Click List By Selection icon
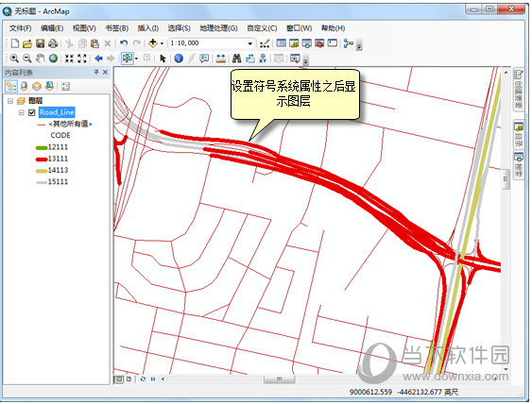Screen dimensions: 532x404 (x=49, y=86)
